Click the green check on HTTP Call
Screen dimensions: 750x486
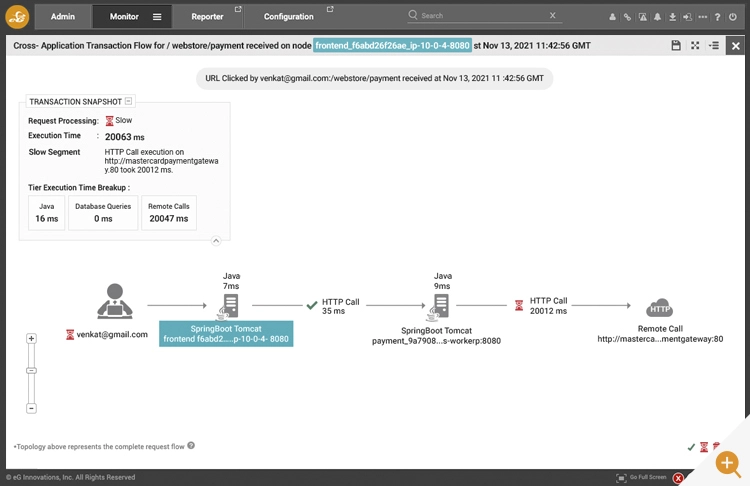(312, 305)
